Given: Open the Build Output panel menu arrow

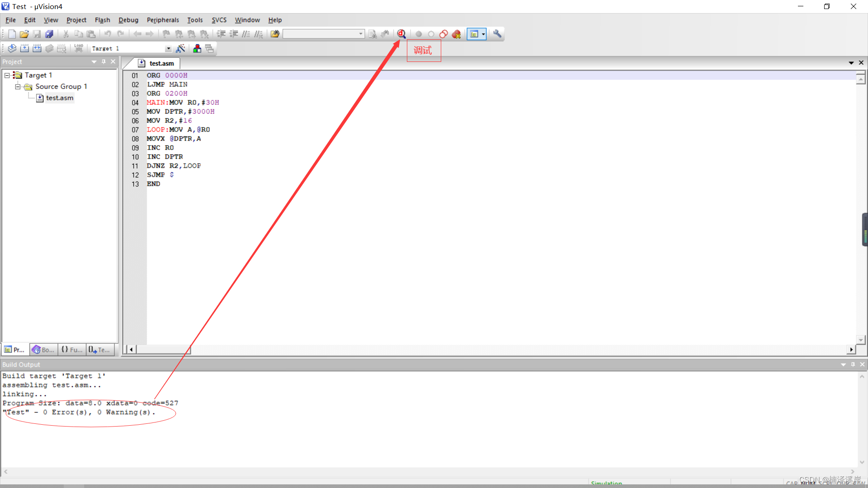Looking at the screenshot, I should [843, 365].
